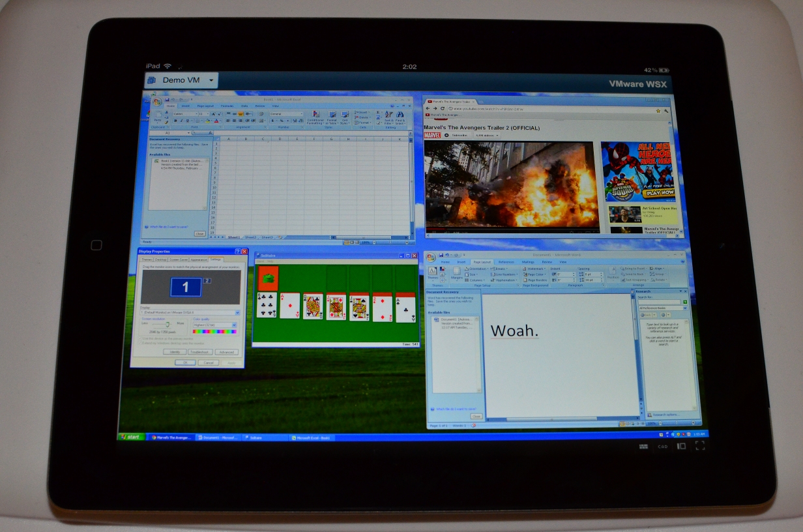Click Find & Select binoculars icon
The image size is (803, 532).
[x=400, y=117]
